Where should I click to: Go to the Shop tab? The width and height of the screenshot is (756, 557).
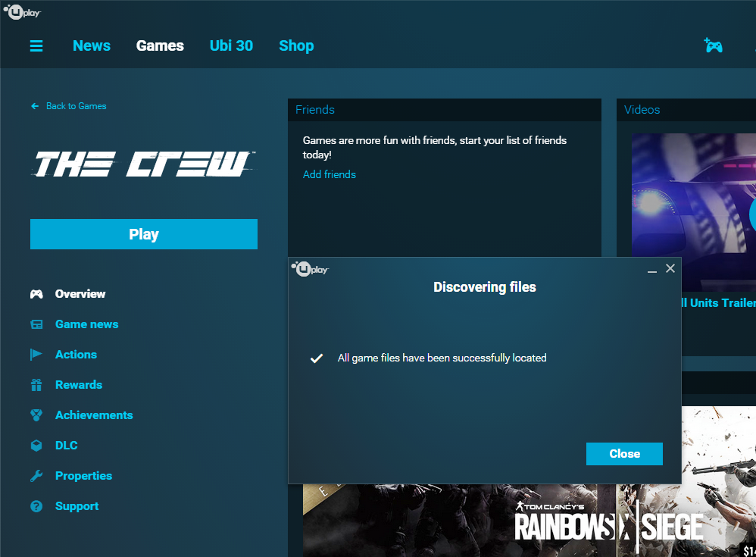click(296, 45)
